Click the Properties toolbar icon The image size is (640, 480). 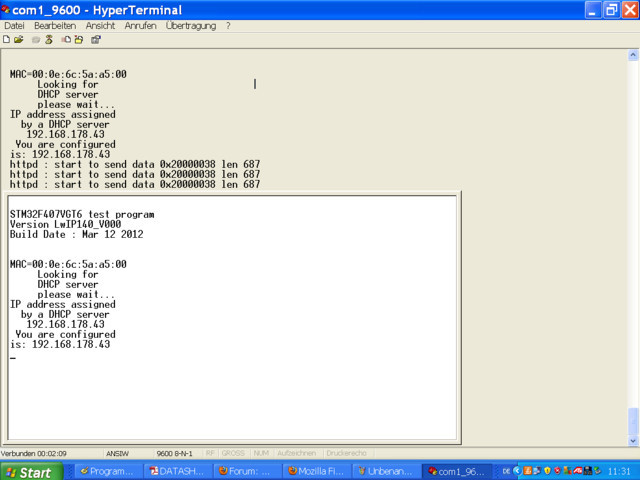tap(96, 40)
